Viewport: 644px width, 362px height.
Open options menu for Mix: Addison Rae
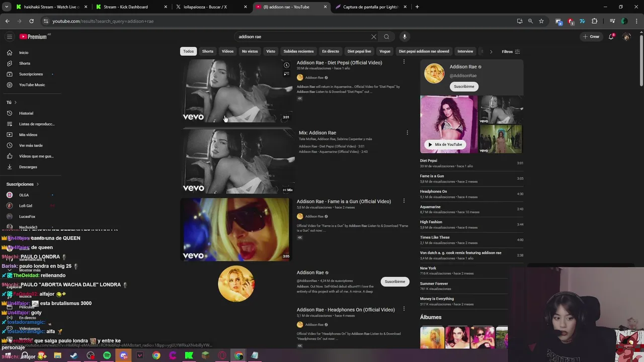coord(407,133)
